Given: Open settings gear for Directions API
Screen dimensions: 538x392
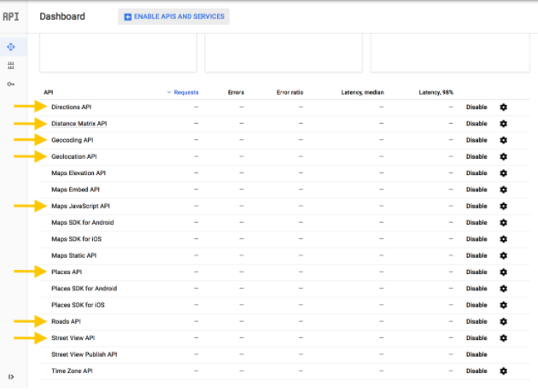Looking at the screenshot, I should pos(503,107).
